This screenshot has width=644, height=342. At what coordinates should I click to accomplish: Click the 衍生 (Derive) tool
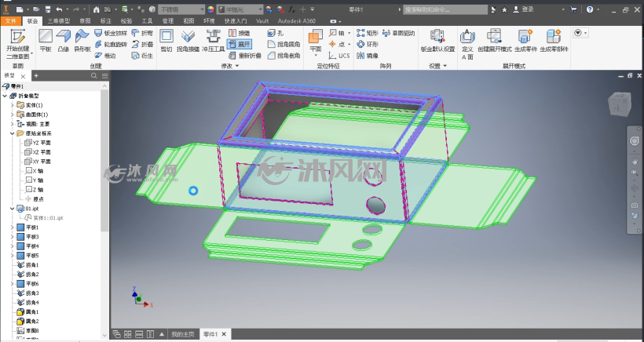(142, 56)
